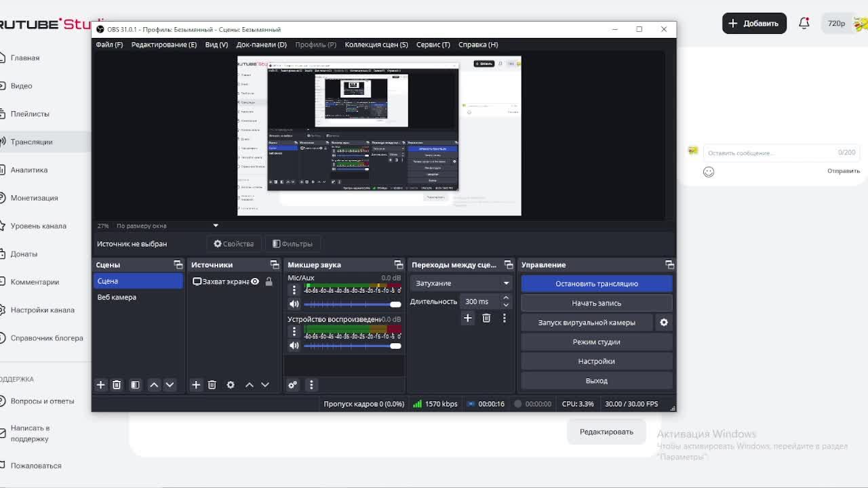Open Rutube notifications bell
Image resolution: width=868 pixels, height=488 pixels.
pyautogui.click(x=804, y=23)
